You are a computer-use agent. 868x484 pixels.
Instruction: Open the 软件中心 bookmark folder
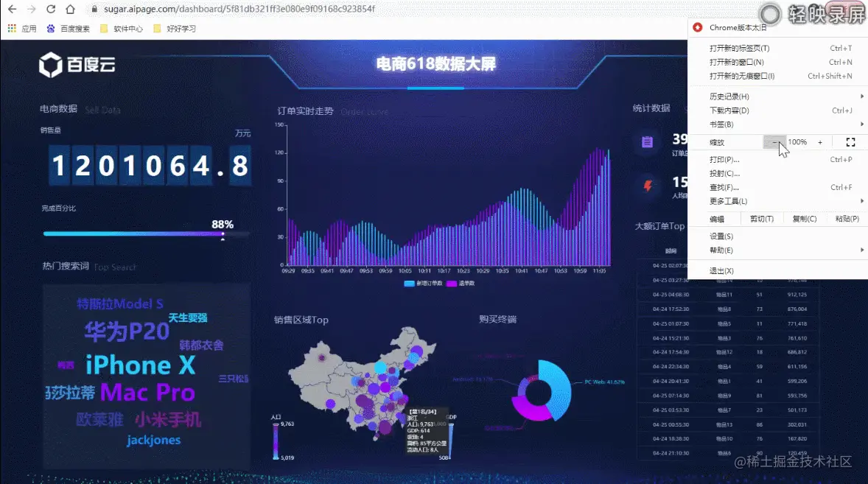tap(122, 28)
